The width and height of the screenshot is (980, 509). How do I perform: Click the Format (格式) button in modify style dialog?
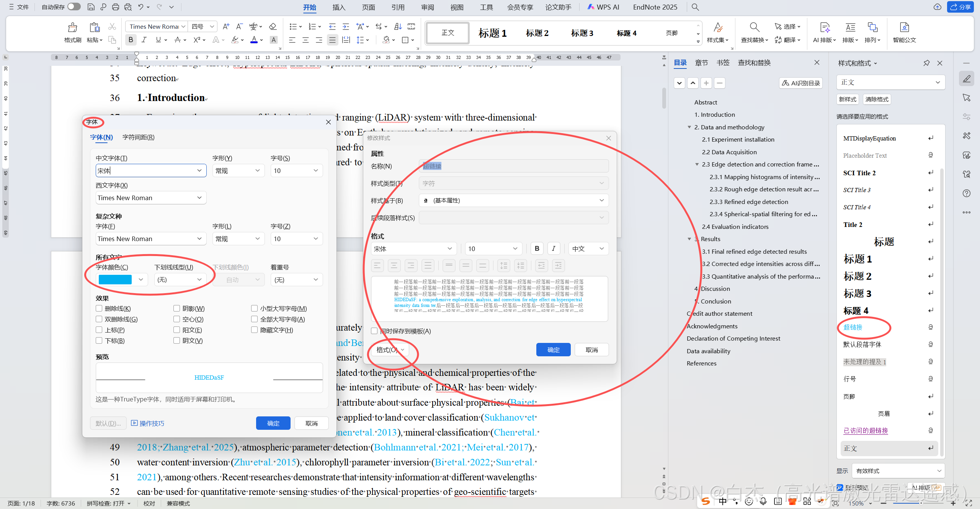coord(390,350)
